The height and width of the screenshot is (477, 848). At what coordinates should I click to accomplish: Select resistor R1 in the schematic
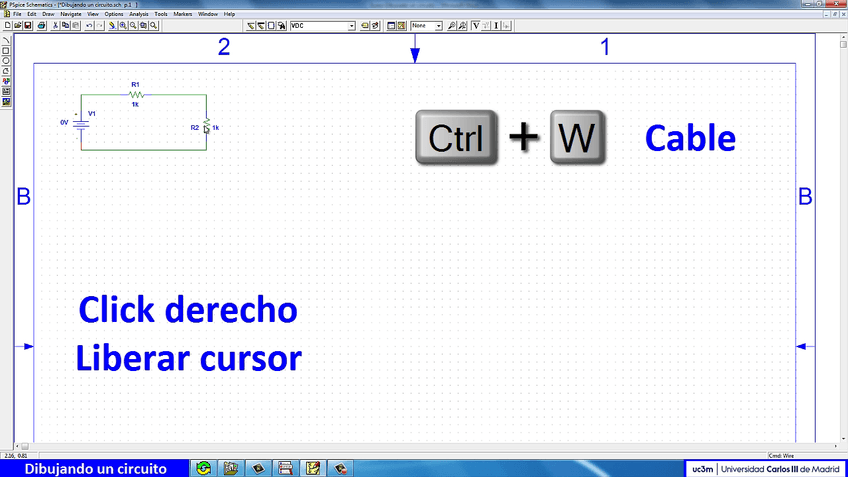[x=136, y=95]
